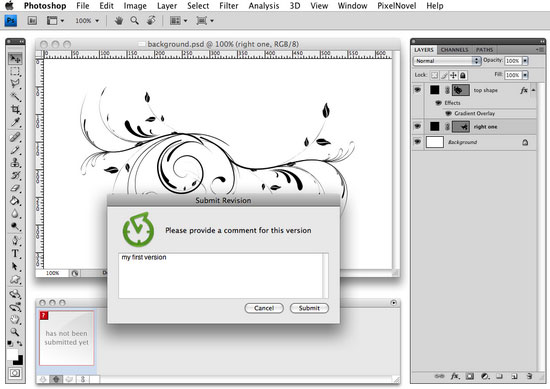Hide the Gradient Overlay effect

[x=448, y=113]
